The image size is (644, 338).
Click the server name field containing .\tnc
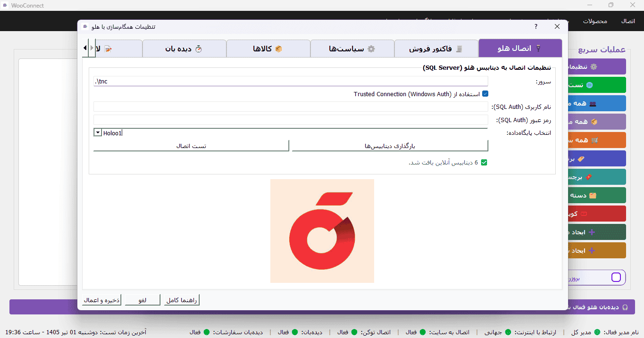(291, 81)
